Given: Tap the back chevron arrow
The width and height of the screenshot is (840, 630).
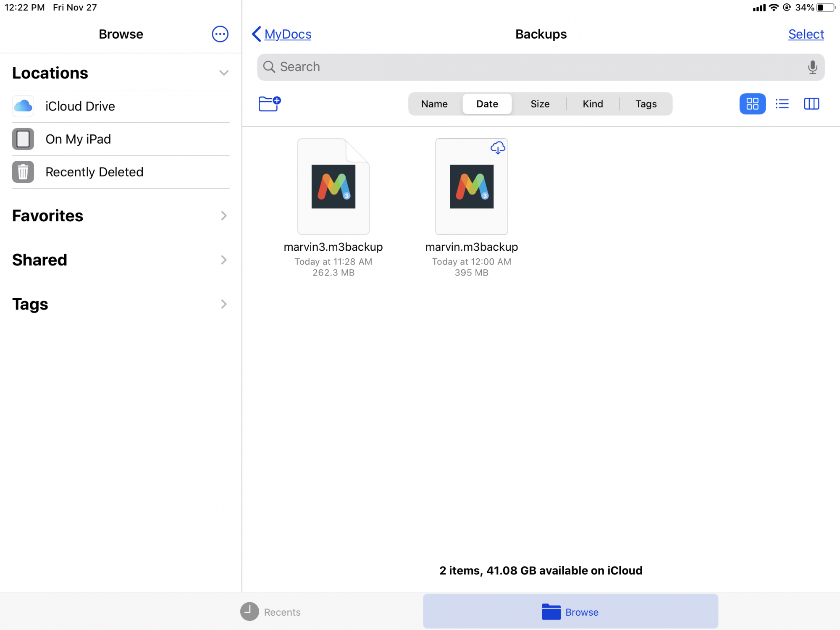Looking at the screenshot, I should pyautogui.click(x=256, y=34).
